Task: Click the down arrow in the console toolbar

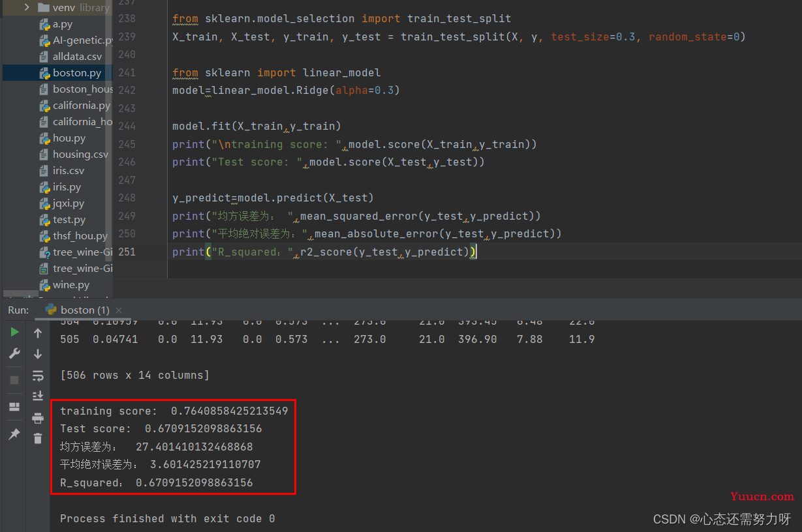Action: (38, 354)
